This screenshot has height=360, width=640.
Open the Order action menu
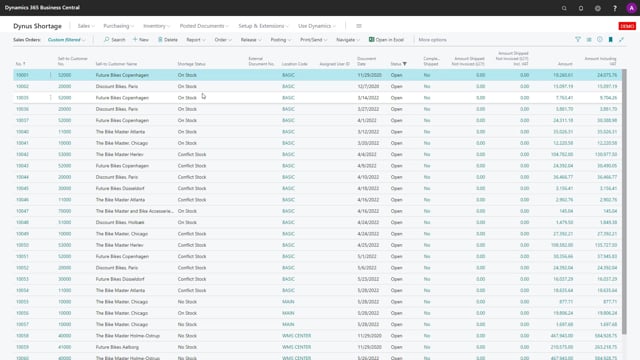223,40
